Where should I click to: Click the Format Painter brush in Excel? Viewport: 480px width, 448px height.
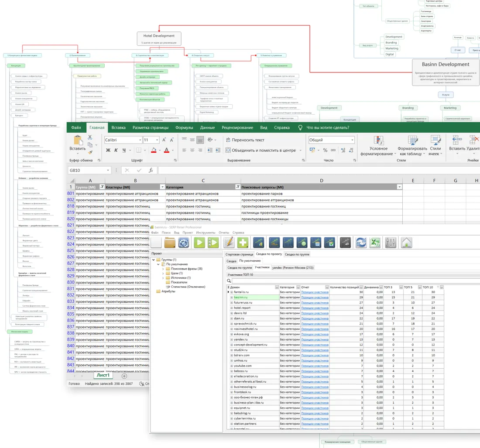coord(90,152)
